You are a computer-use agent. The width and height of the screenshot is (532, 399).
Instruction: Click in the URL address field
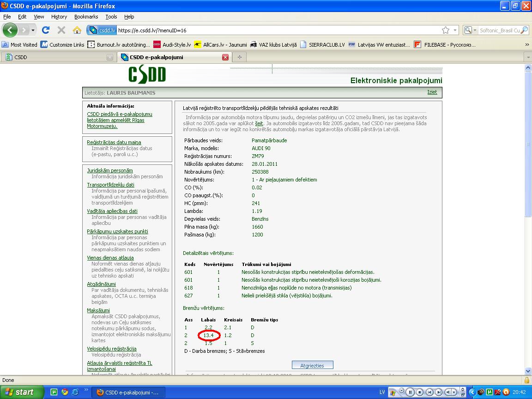[277, 30]
